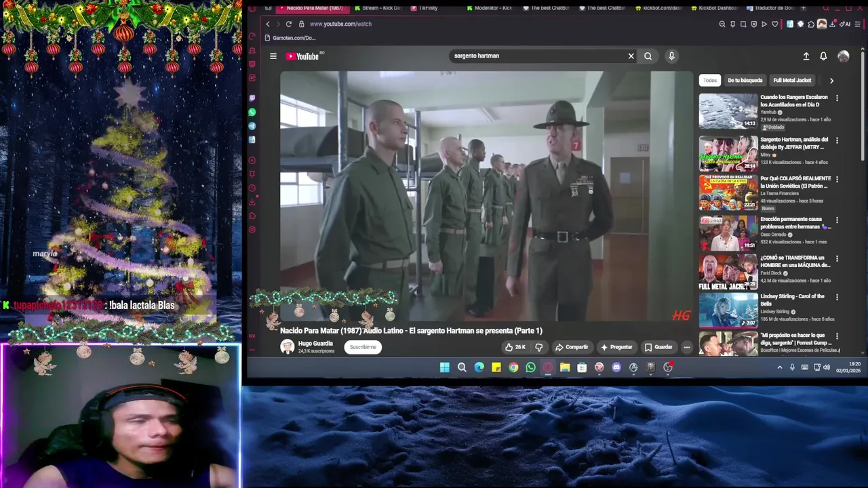Open the Gamoten.com bookmark

(290, 38)
